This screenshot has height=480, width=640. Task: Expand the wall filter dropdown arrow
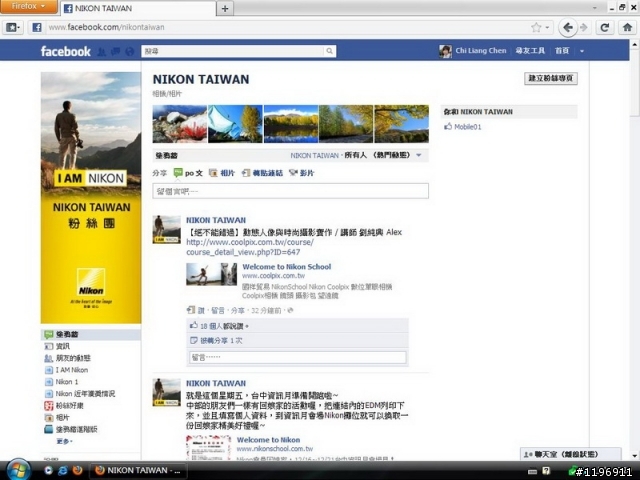click(x=419, y=155)
